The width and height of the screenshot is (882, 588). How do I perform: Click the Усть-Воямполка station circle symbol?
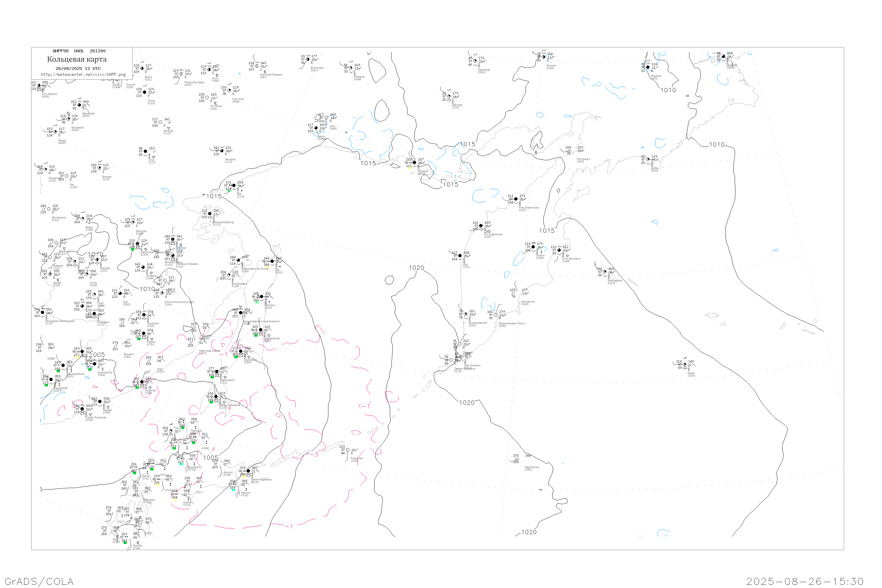click(x=516, y=199)
